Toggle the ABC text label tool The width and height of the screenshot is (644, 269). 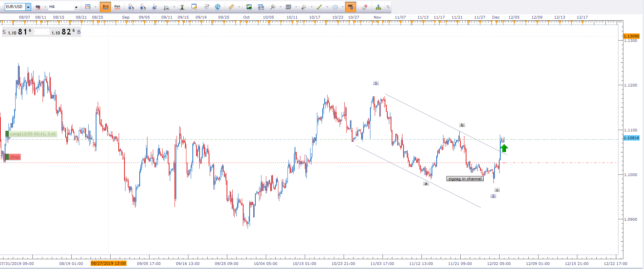350,7
